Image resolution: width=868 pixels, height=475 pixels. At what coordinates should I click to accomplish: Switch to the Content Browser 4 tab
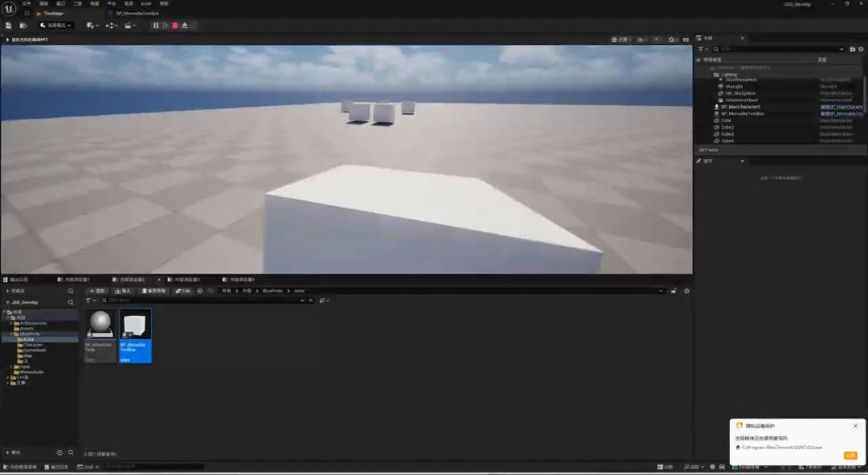coord(239,280)
